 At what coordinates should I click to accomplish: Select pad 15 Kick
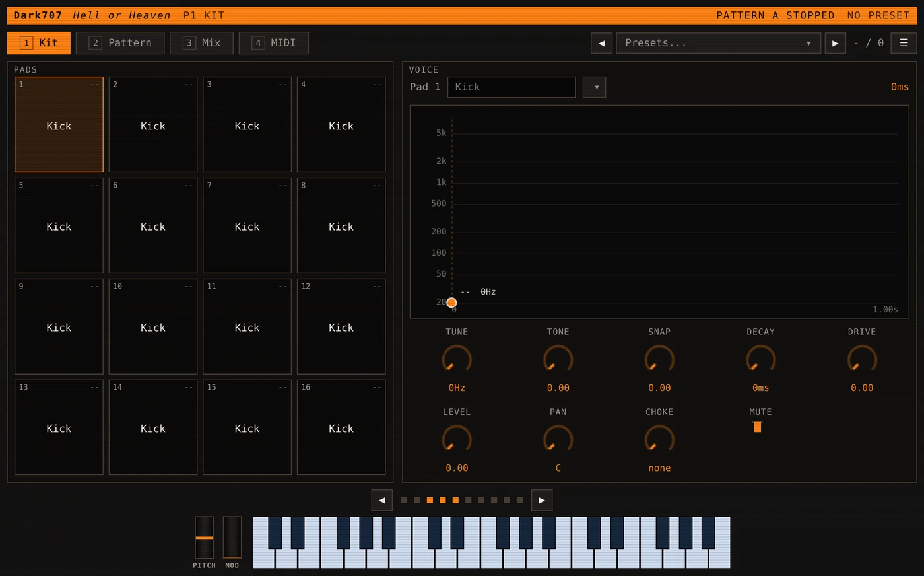tap(247, 427)
